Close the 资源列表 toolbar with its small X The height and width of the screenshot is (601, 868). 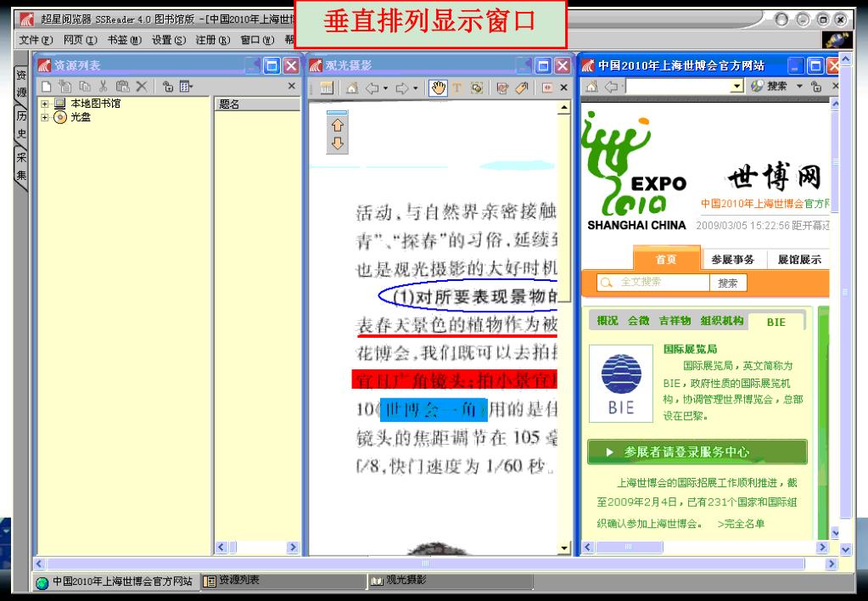pos(292,86)
